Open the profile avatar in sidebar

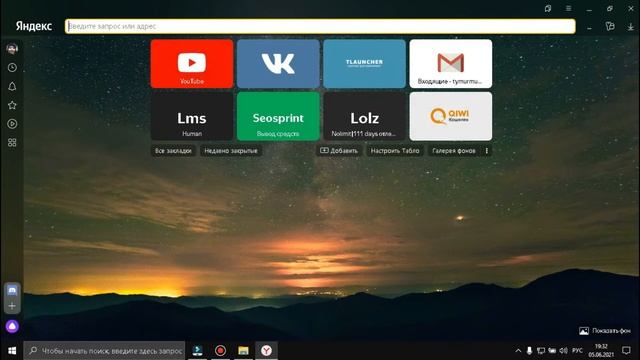pyautogui.click(x=12, y=49)
